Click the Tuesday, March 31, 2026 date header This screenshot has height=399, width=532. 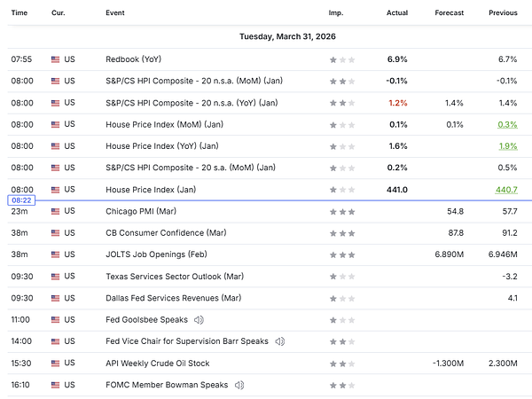pyautogui.click(x=291, y=36)
